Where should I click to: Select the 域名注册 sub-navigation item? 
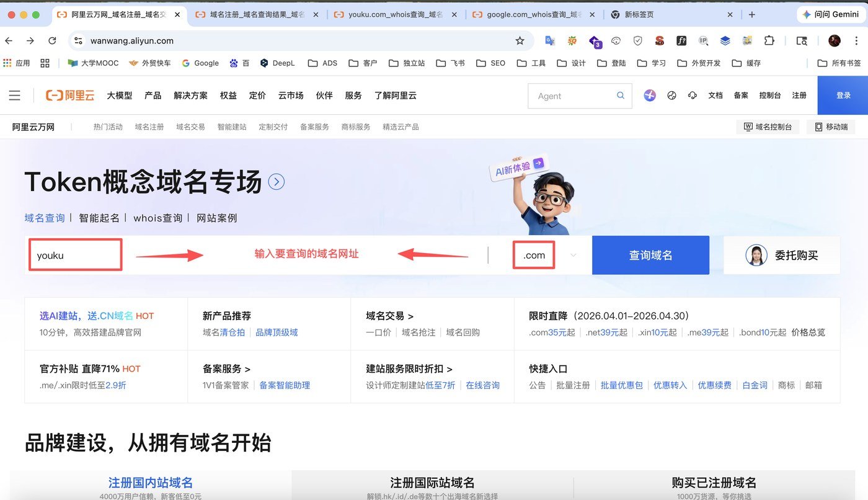(x=149, y=127)
